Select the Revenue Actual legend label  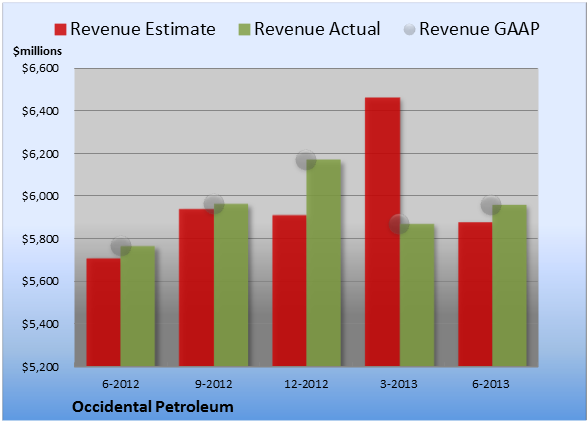pos(317,29)
